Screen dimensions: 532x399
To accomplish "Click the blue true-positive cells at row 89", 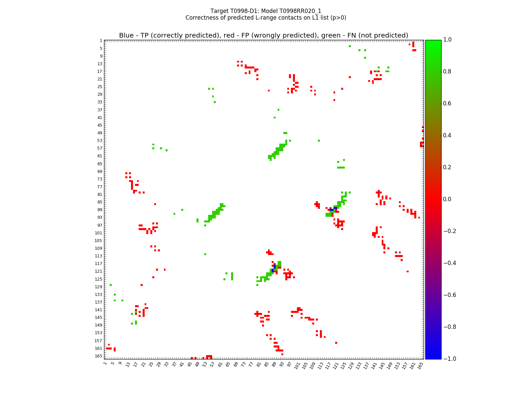I will point(333,209).
